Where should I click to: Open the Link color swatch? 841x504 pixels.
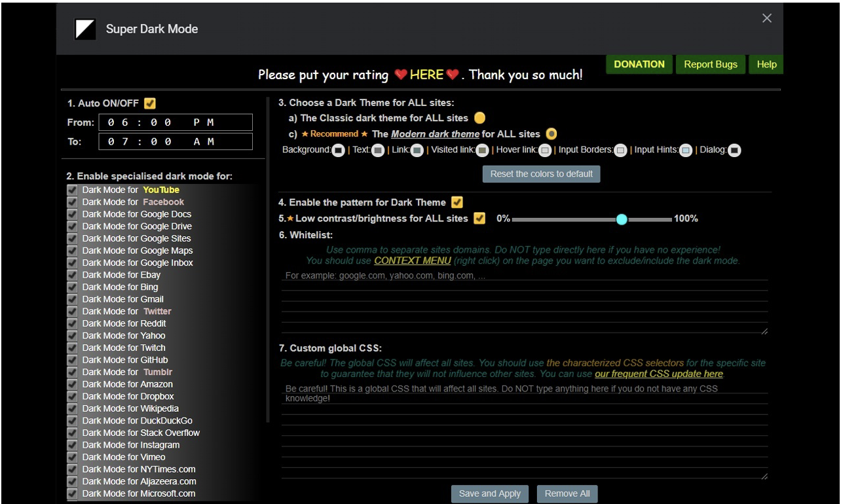click(x=417, y=151)
